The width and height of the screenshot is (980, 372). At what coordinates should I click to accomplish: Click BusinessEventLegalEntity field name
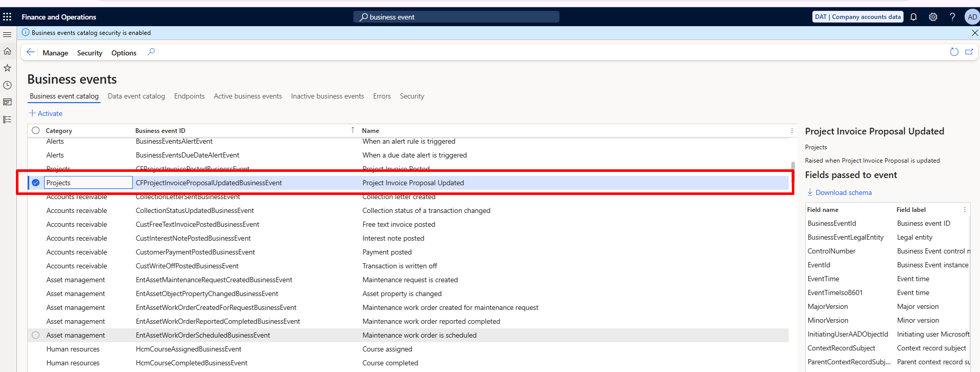(846, 237)
